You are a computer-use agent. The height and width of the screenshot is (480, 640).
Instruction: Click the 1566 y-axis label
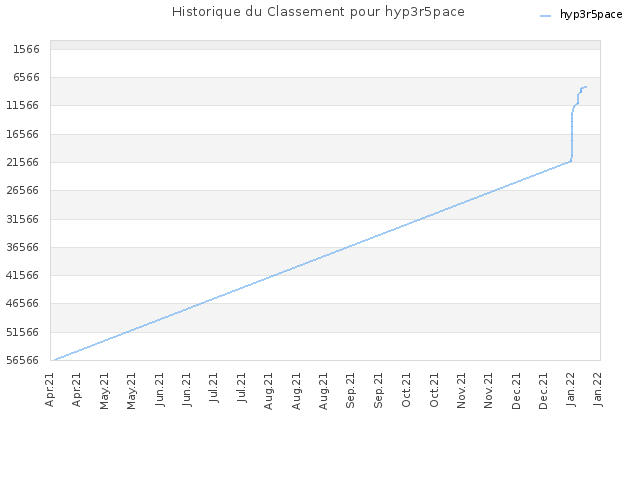(x=27, y=49)
